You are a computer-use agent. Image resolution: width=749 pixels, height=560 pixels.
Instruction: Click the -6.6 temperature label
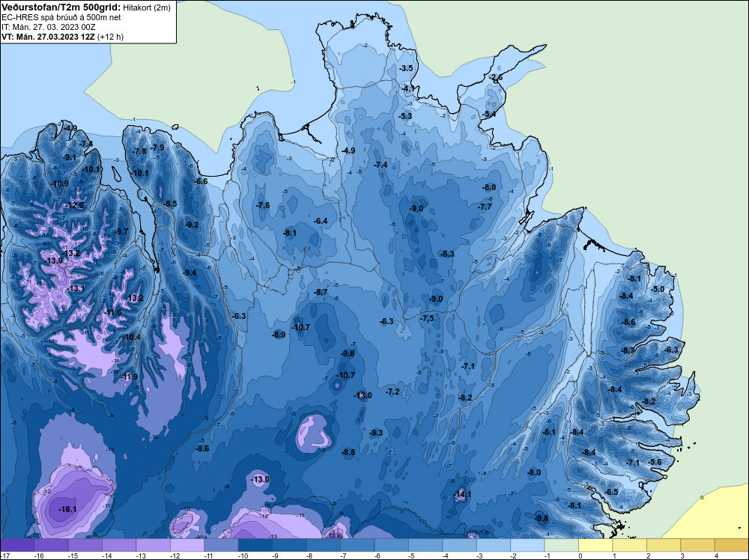pyautogui.click(x=201, y=181)
